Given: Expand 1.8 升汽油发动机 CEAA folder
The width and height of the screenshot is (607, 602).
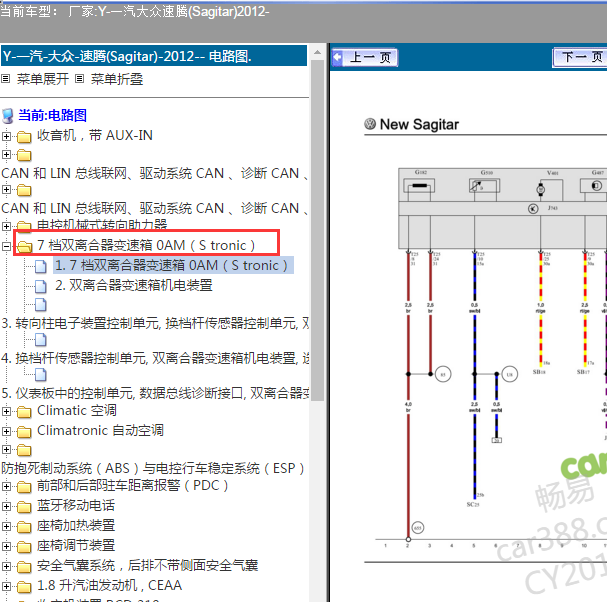Looking at the screenshot, I should [x=6, y=587].
